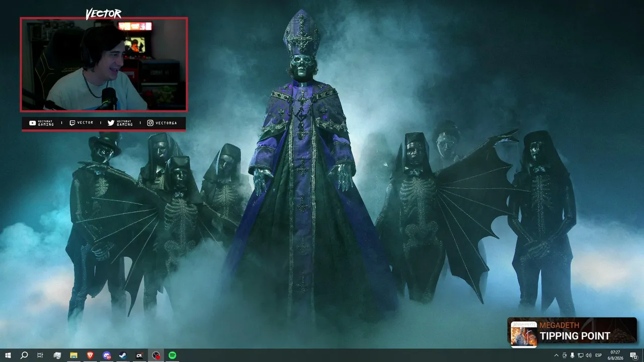The image size is (644, 362).
Task: Open taskbar Search magnifier
Action: [24, 355]
